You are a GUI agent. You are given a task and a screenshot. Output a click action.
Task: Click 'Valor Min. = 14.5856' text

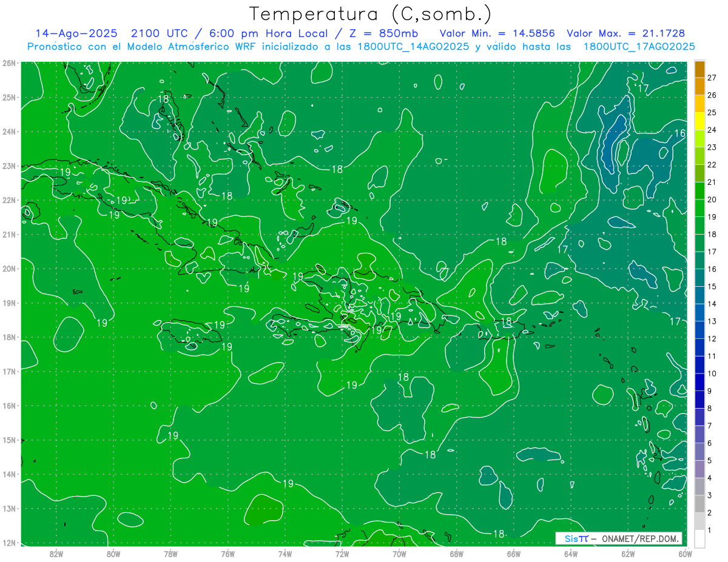pyautogui.click(x=497, y=33)
